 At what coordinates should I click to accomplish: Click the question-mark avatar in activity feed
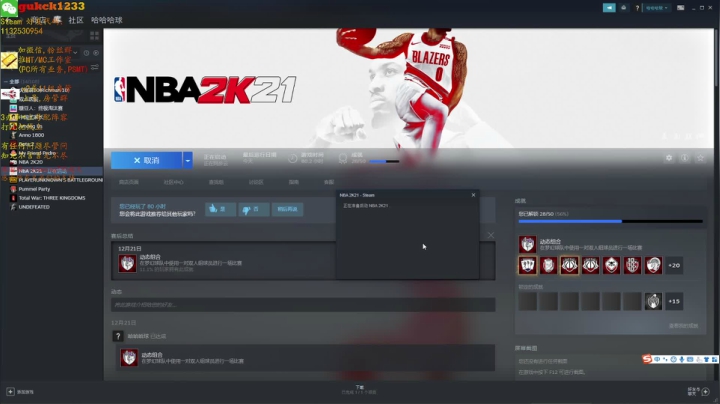[x=118, y=336]
